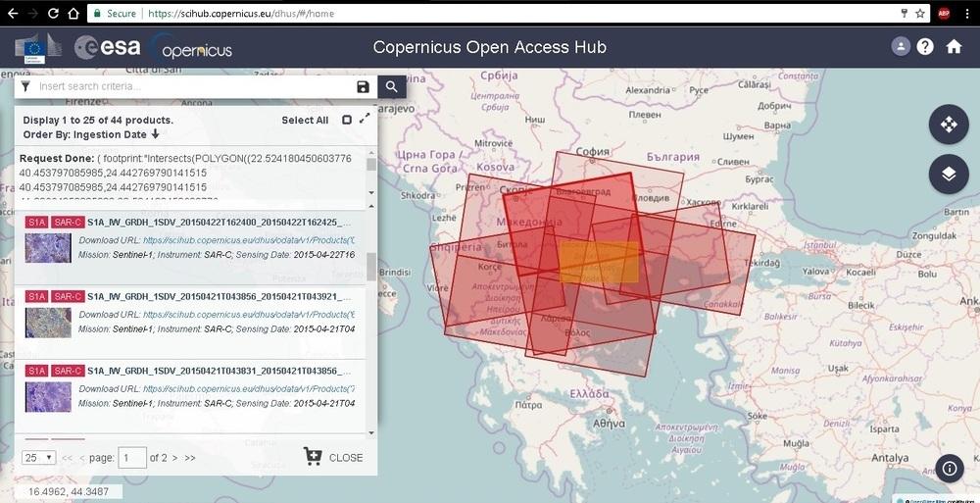
Task: Reload the page in the browser
Action: [53, 13]
